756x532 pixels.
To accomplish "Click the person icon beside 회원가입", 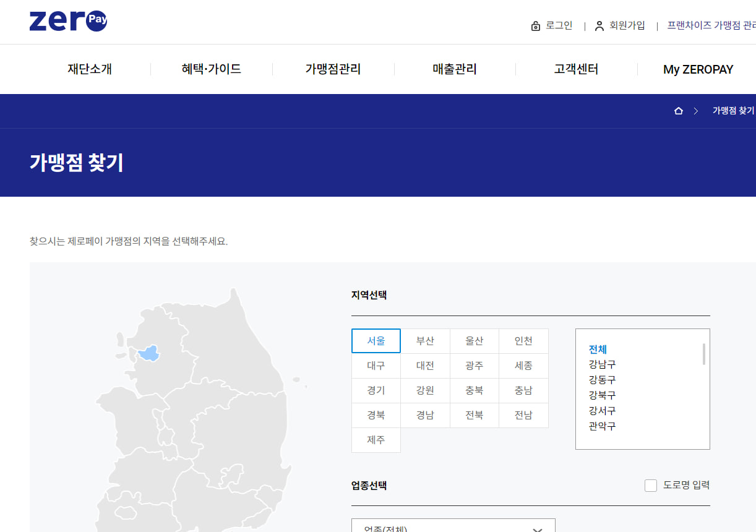I will (599, 25).
